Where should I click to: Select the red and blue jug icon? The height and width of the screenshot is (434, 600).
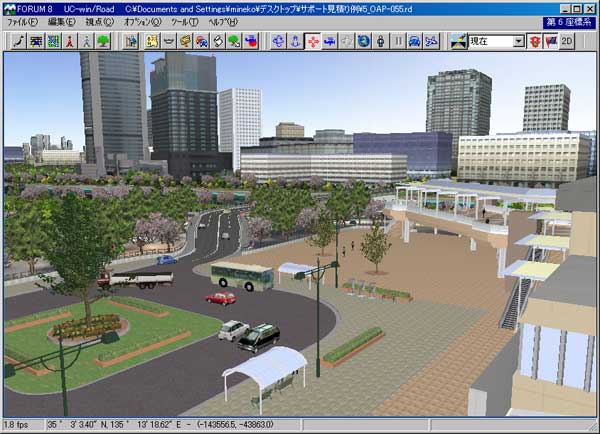251,41
